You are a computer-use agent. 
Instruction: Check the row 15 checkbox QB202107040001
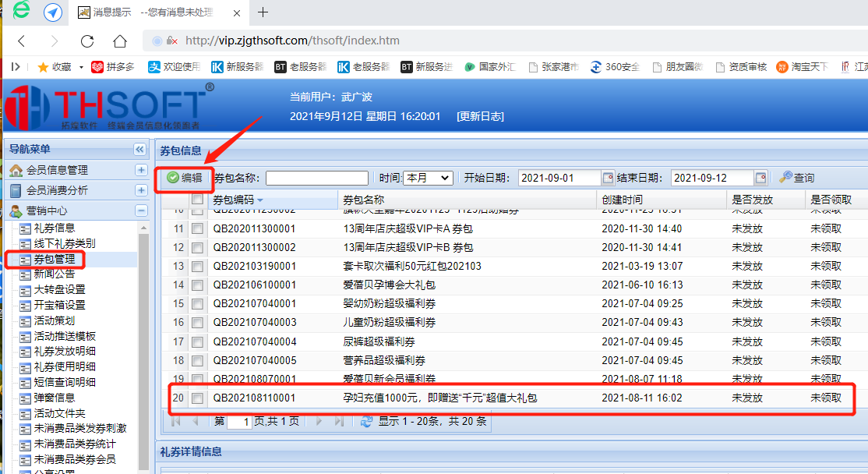[x=197, y=304]
